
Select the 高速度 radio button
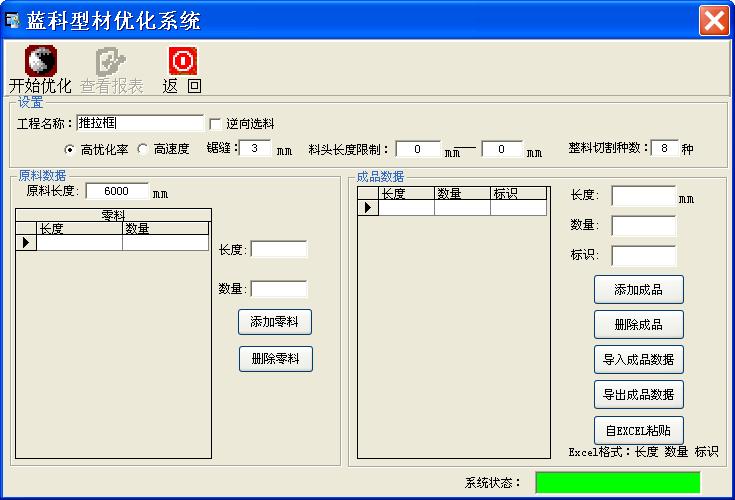142,150
